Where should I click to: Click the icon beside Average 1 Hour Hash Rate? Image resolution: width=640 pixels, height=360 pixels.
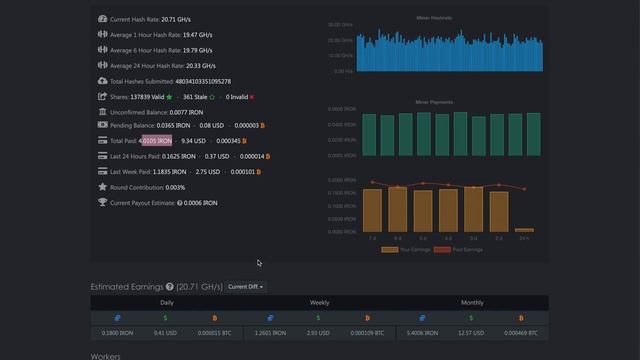click(x=102, y=34)
